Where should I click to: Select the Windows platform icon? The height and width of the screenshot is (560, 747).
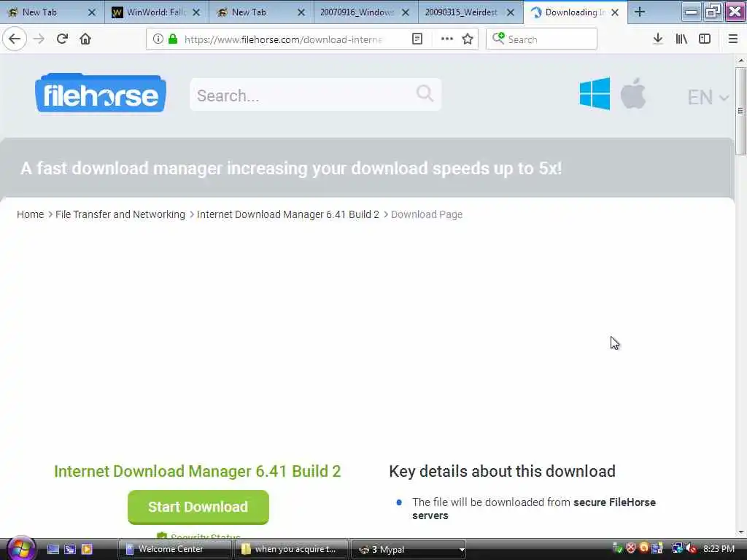click(595, 94)
